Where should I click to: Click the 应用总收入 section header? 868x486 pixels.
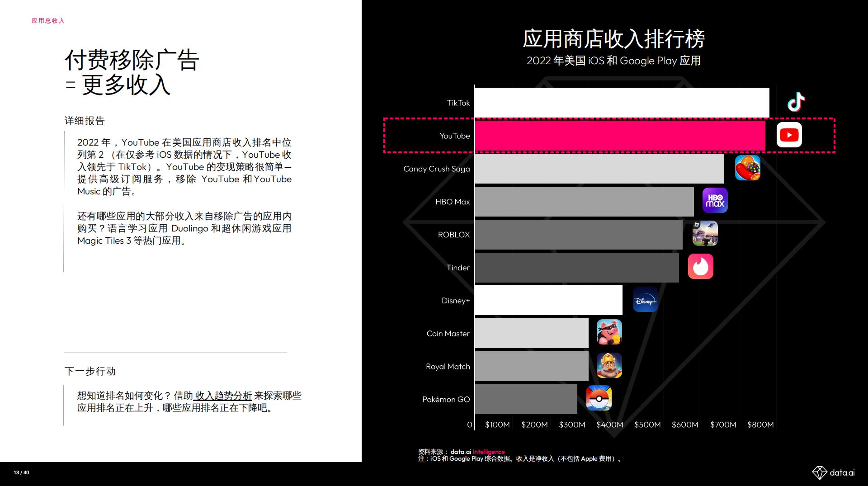coord(48,20)
